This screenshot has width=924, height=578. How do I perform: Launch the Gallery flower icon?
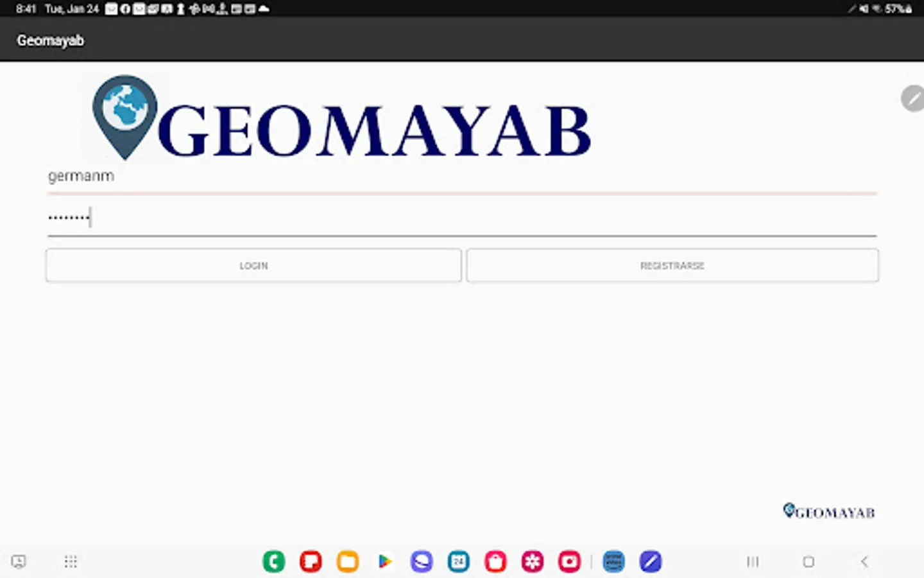point(533,562)
